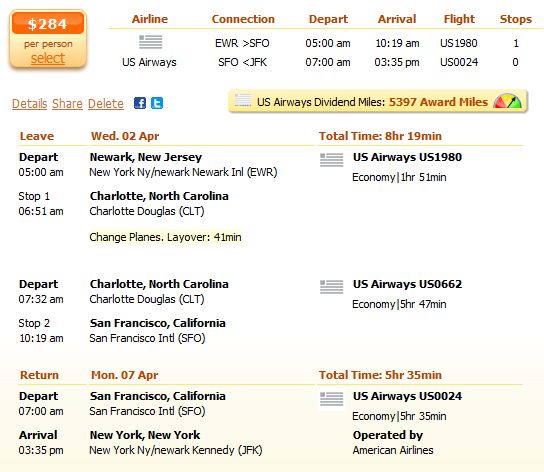Click the Stops column header

click(x=516, y=19)
